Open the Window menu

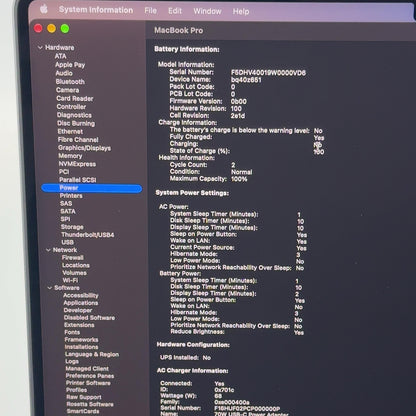coord(207,11)
